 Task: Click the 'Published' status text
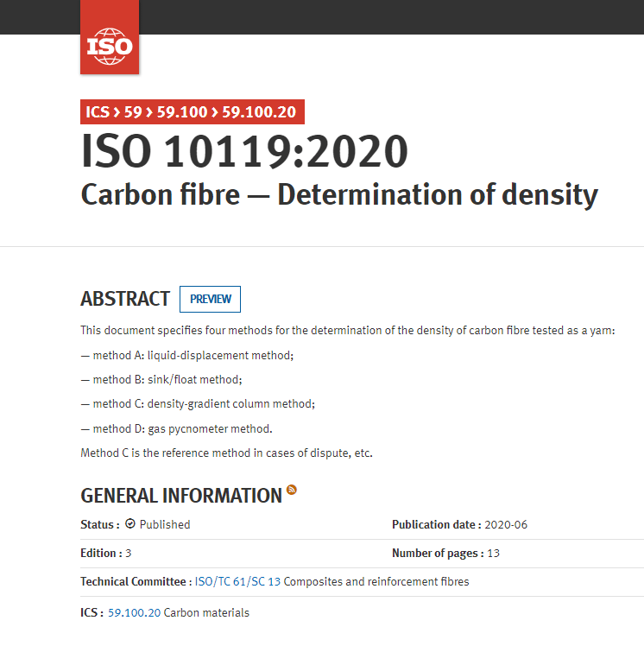pos(165,524)
